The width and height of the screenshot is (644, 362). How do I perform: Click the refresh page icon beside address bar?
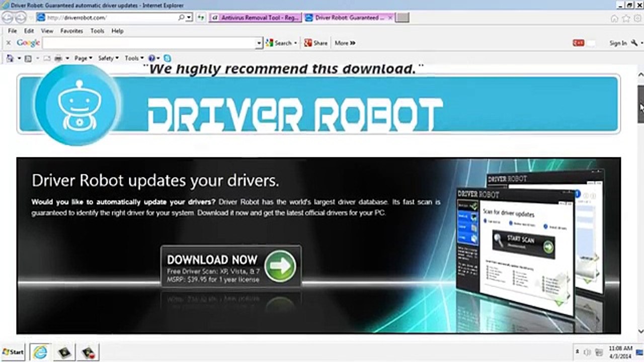coord(201,18)
